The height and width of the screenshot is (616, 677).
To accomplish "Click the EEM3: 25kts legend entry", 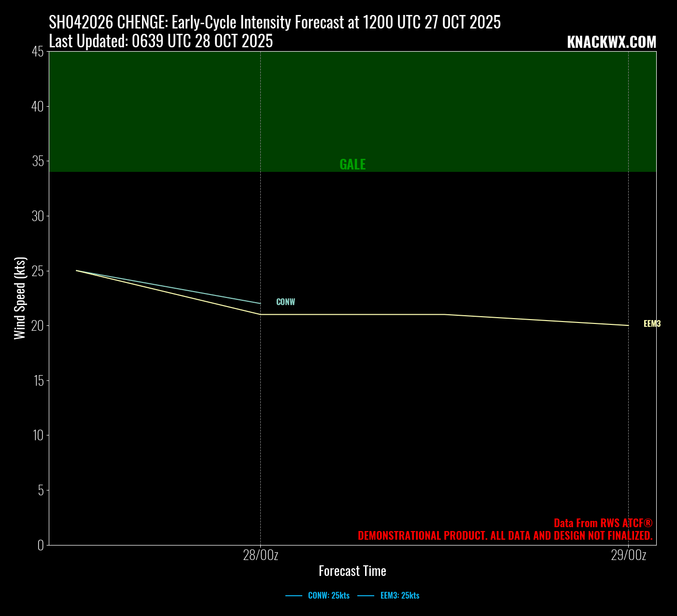I will (399, 596).
